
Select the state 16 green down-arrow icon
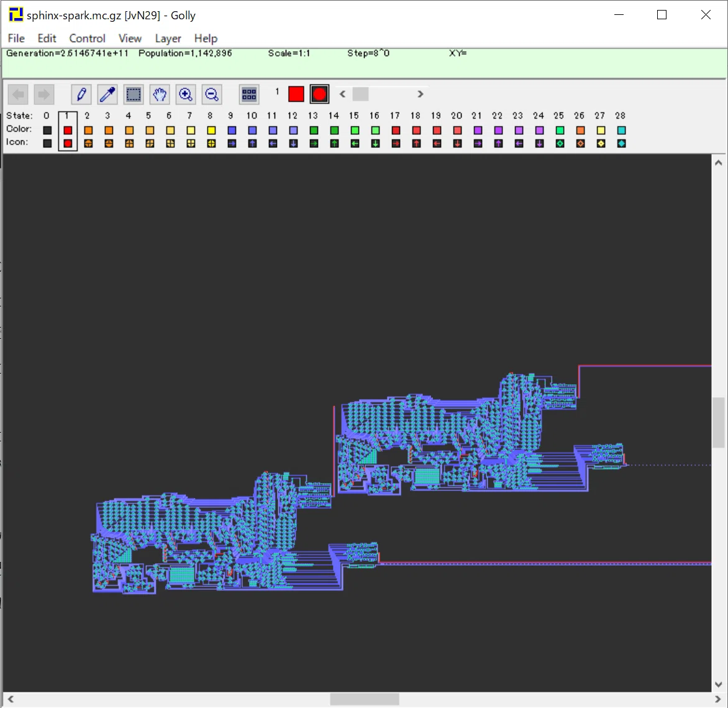[375, 144]
